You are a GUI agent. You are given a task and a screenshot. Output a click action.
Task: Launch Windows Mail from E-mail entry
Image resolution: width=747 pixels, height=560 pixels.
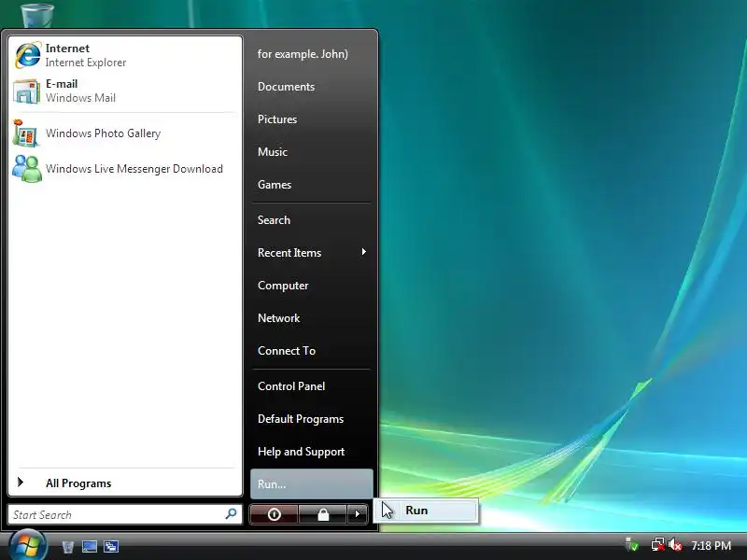tap(125, 91)
